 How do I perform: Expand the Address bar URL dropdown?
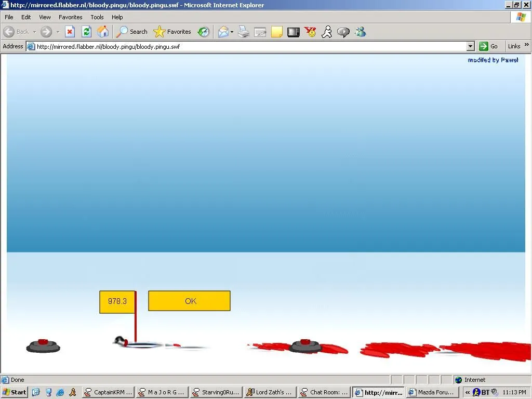(x=470, y=46)
